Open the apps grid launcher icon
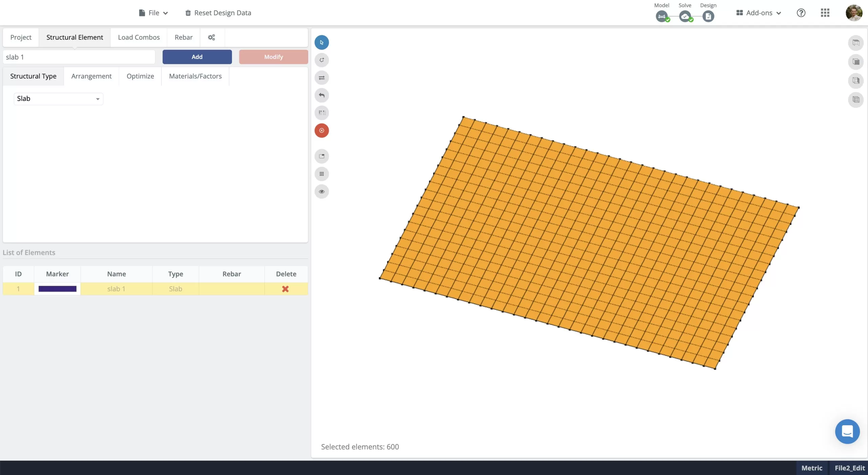Screen dimensions: 868x475 [825, 13]
